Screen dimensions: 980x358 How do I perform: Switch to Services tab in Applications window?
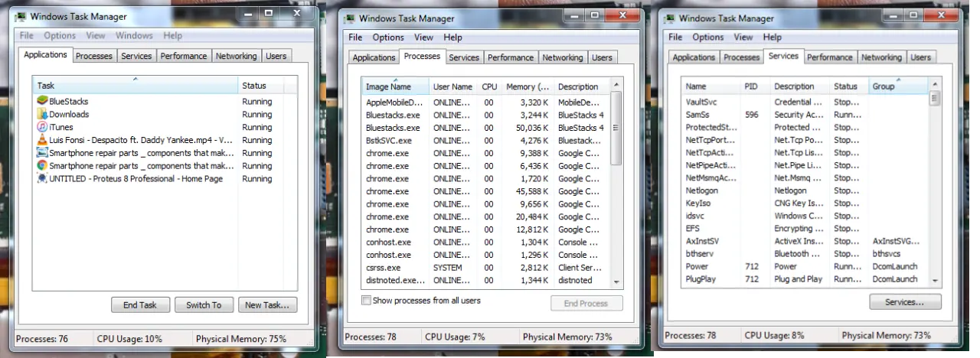(x=136, y=56)
